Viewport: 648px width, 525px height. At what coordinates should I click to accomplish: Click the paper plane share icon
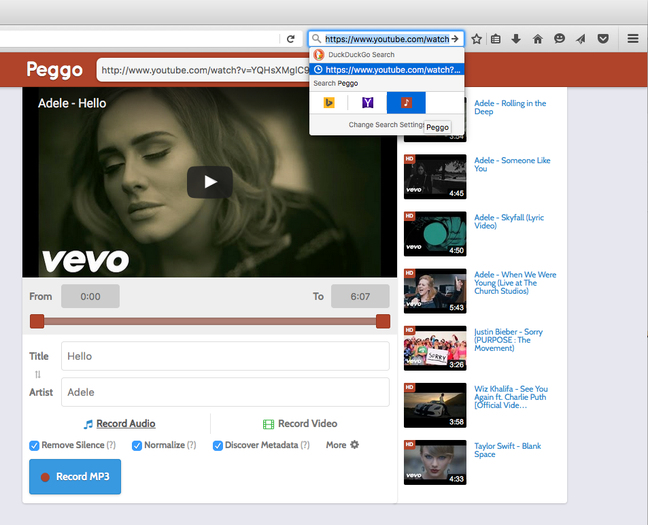(581, 39)
